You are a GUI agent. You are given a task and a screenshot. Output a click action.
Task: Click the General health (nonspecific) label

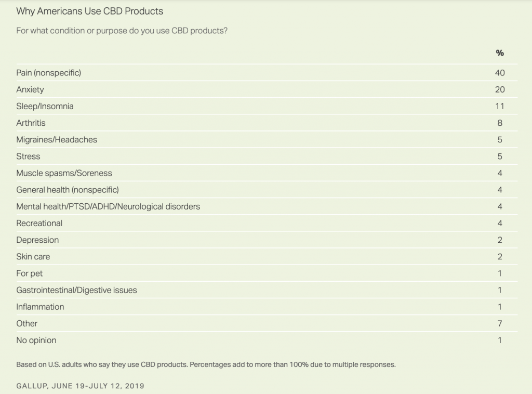pyautogui.click(x=68, y=190)
